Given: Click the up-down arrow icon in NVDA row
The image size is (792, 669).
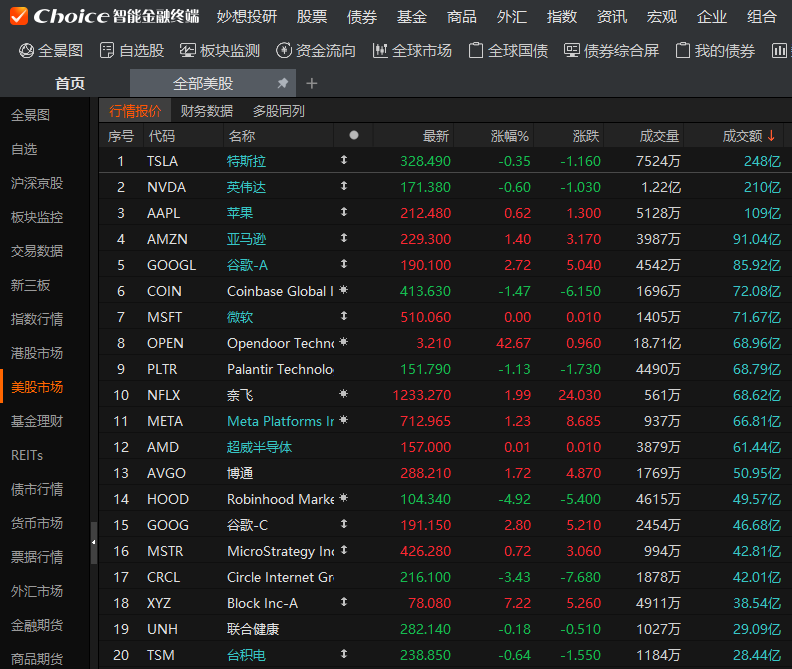Looking at the screenshot, I should (343, 186).
